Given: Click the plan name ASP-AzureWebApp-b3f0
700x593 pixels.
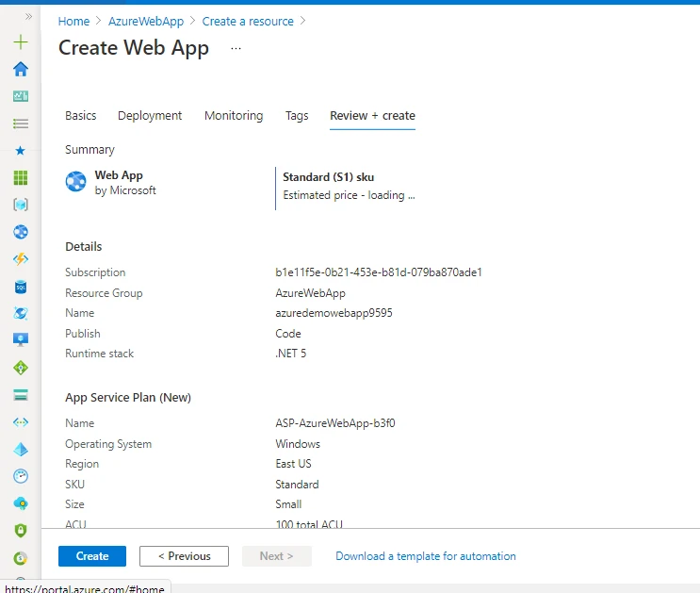Looking at the screenshot, I should tap(335, 423).
